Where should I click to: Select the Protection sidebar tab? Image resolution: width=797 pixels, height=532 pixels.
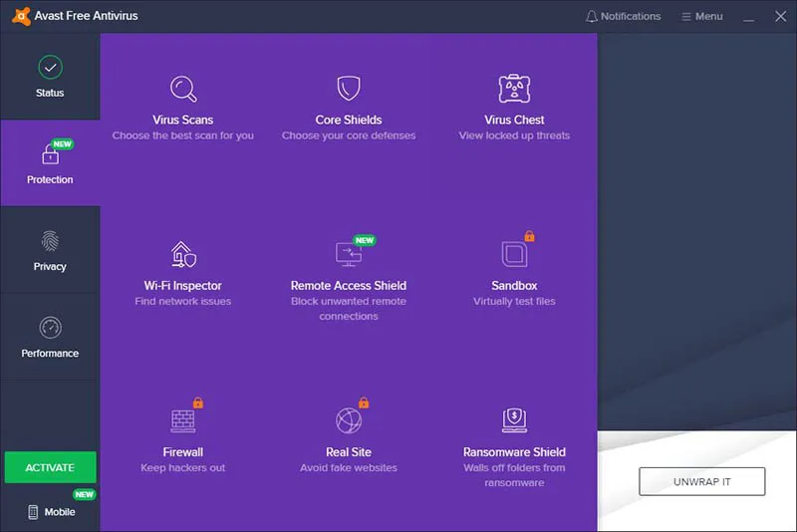(x=50, y=163)
